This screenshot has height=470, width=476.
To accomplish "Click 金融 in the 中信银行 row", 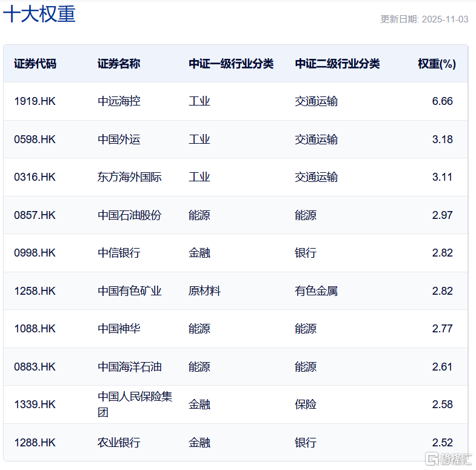I will (199, 253).
